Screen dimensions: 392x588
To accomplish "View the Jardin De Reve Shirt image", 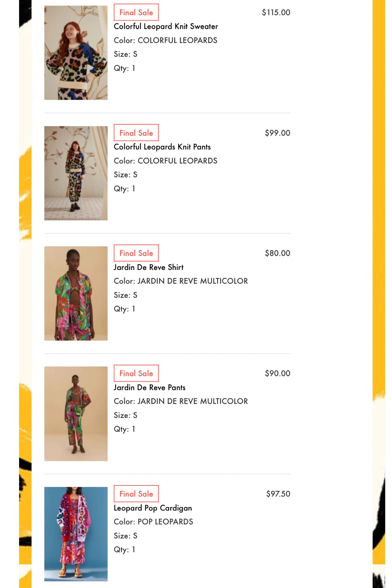I will tap(76, 293).
